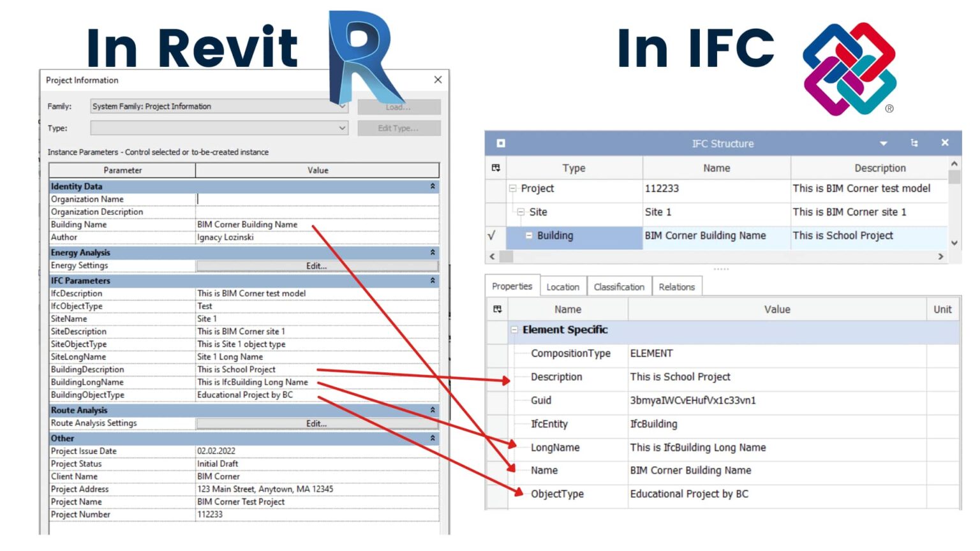Select the Project row in IFC Structure
The height and width of the screenshot is (551, 980).
tap(716, 189)
